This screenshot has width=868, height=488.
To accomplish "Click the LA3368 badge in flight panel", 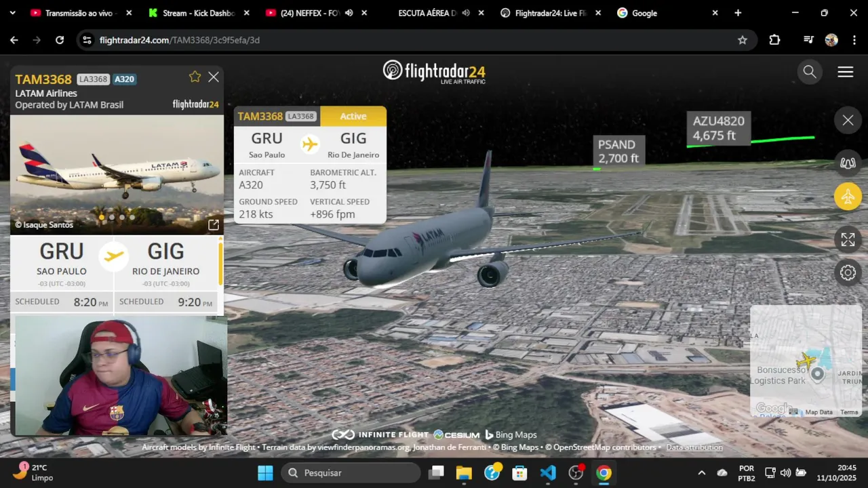I will pos(93,79).
